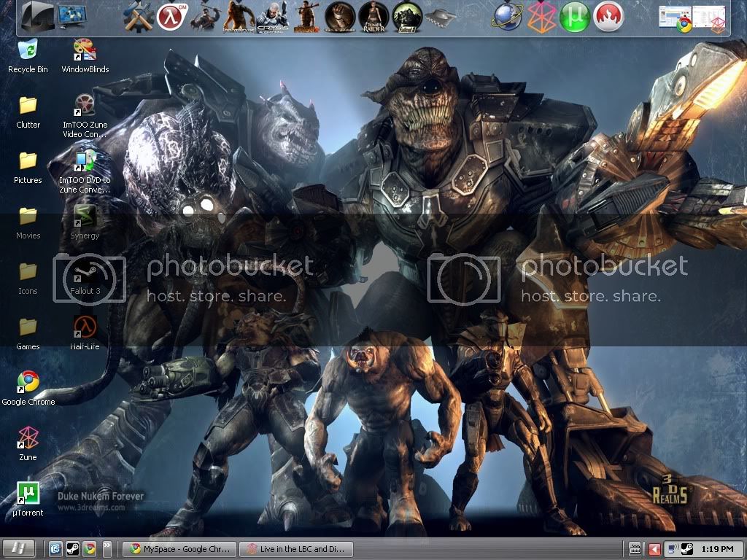Screen dimensions: 747x560
Task: Click the round fist game icon in dock
Action: click(x=340, y=17)
